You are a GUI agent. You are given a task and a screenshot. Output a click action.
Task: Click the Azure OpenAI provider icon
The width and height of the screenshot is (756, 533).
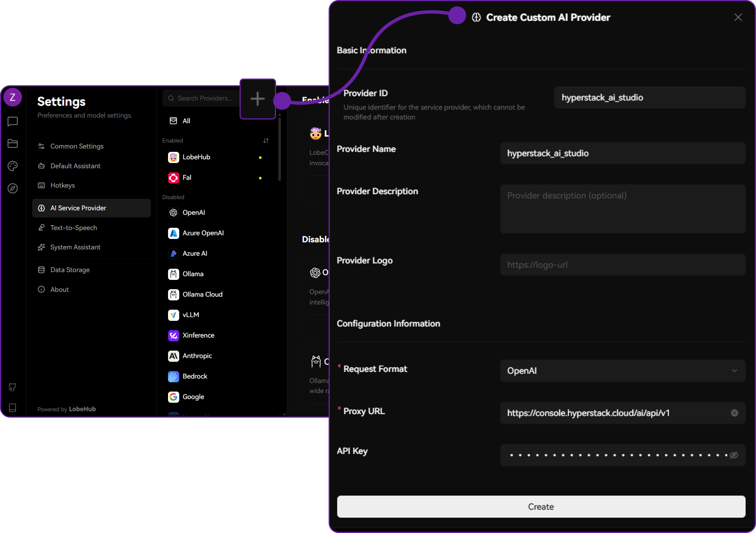173,233
